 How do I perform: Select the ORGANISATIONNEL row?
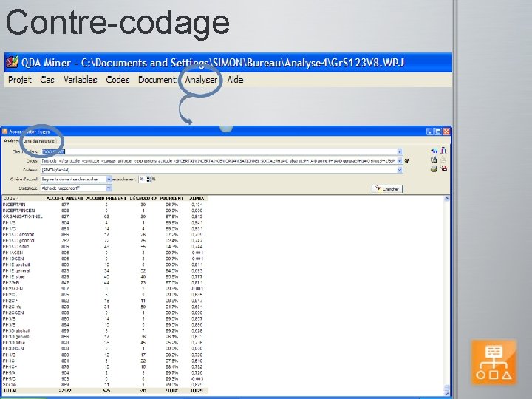[105, 216]
